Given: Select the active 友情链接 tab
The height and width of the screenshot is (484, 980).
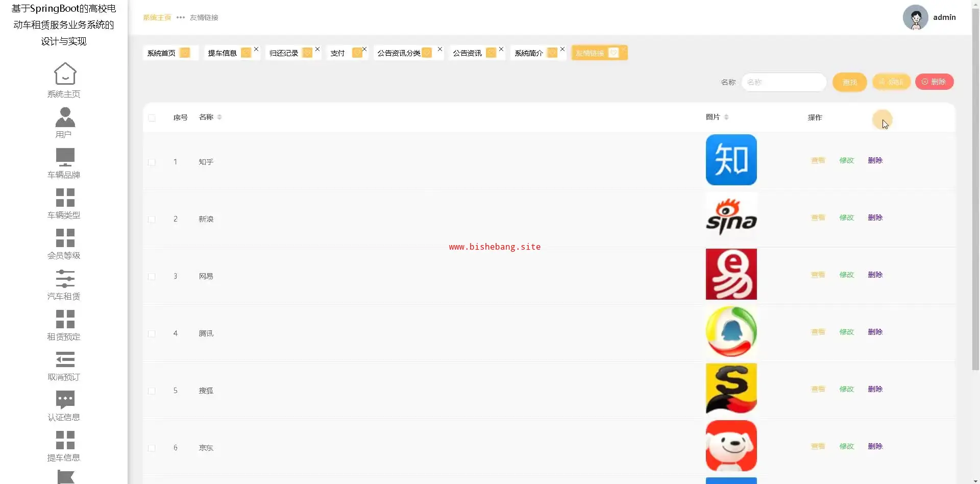Looking at the screenshot, I should 599,53.
